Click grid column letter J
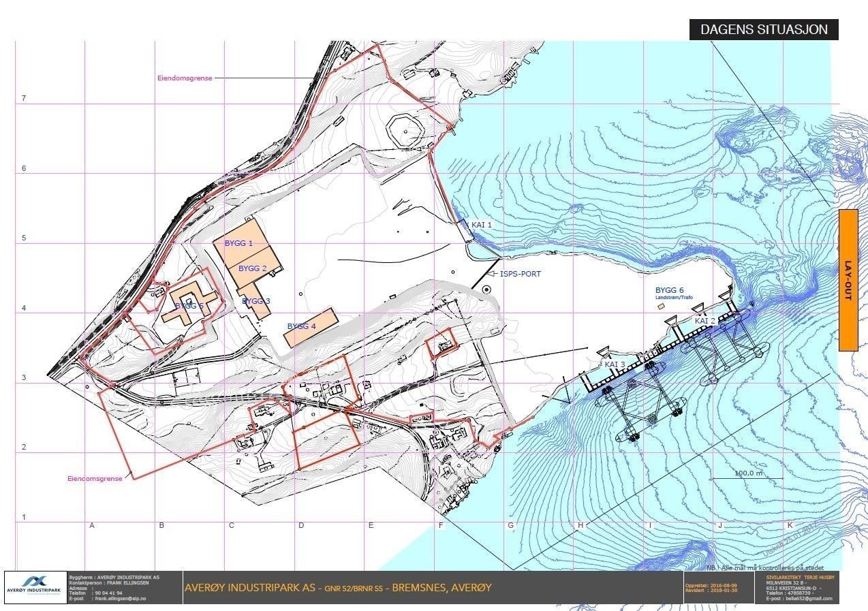Image resolution: width=868 pixels, height=611 pixels. coord(719,525)
